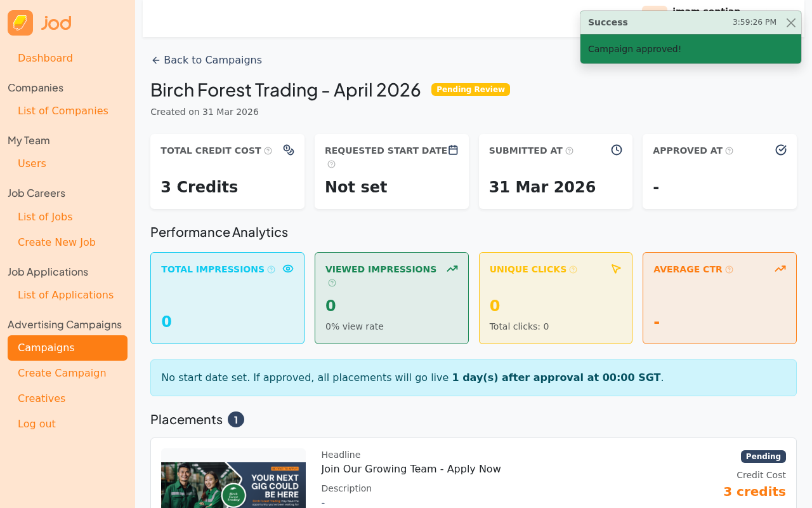Image resolution: width=812 pixels, height=508 pixels.
Task: Click the eye icon on Total Impressions card
Action: tap(287, 268)
